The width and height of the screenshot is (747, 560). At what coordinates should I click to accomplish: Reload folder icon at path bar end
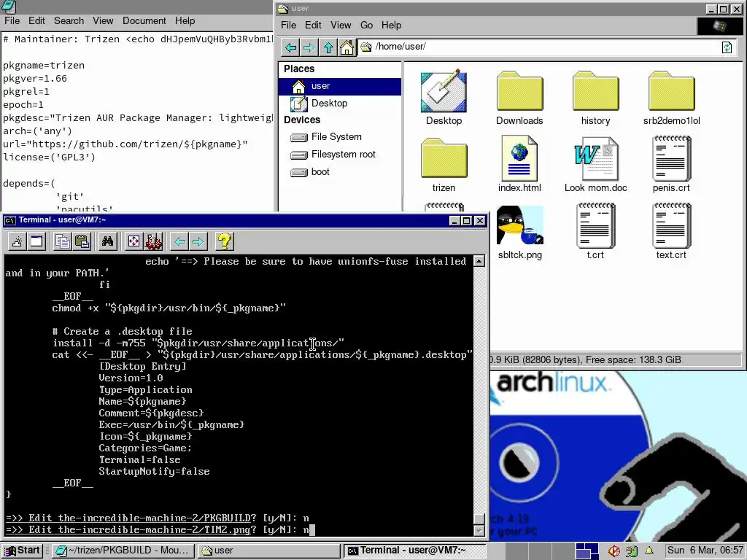click(x=727, y=47)
